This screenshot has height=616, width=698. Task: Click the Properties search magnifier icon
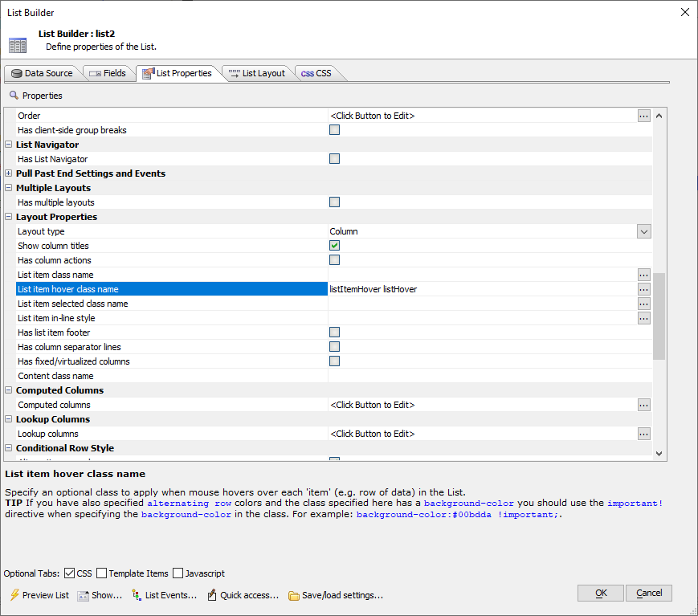[x=14, y=96]
